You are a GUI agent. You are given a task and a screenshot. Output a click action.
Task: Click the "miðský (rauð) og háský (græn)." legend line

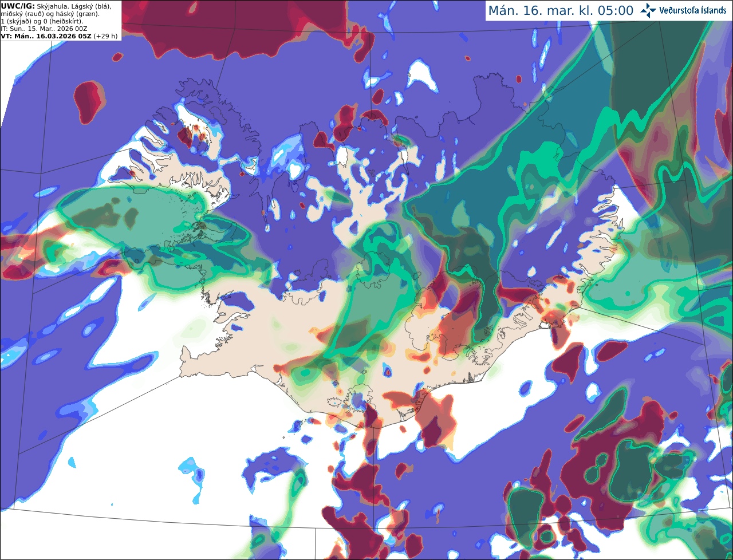tap(50, 13)
